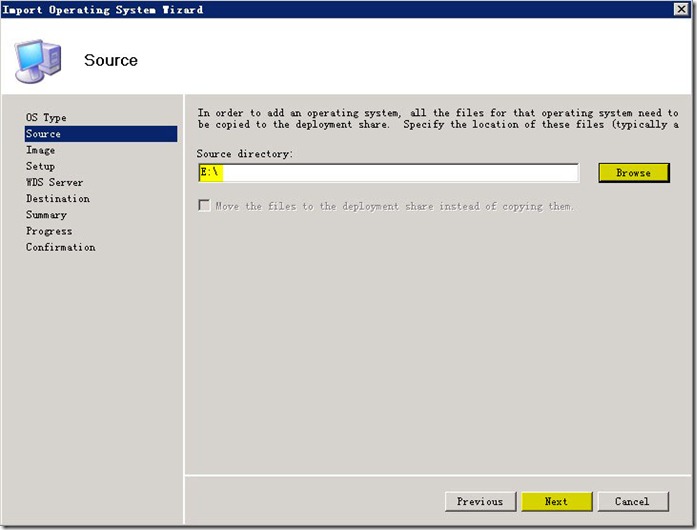Viewport: 697px width, 530px height.
Task: Select the Source step in sidebar
Action: (101, 134)
